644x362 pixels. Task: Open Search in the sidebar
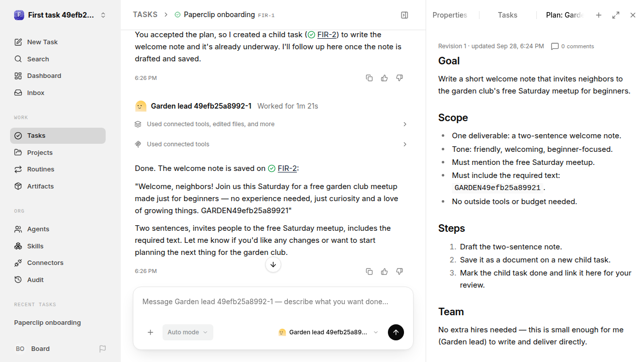[x=58, y=59]
